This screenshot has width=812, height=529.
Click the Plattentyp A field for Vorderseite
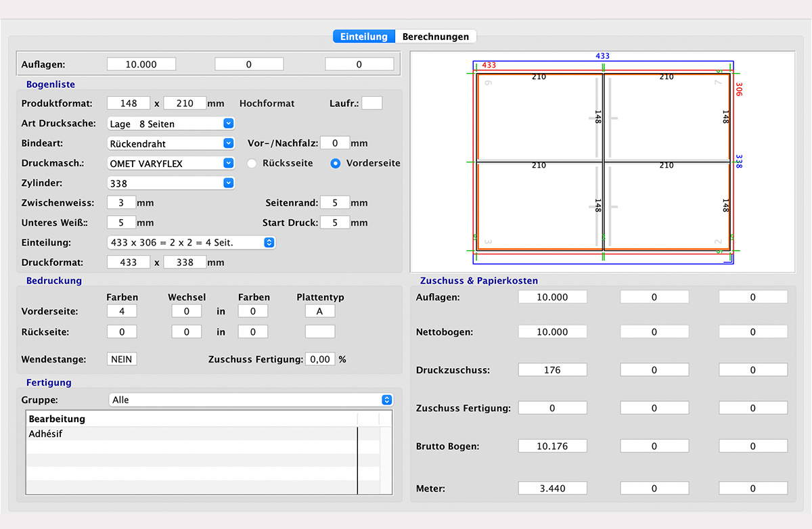click(319, 311)
